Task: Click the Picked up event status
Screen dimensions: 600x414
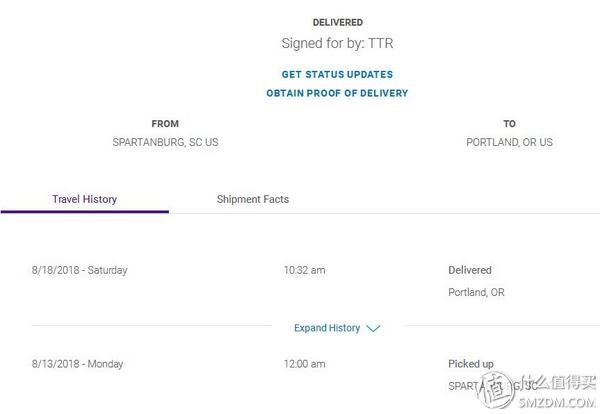Action: [471, 364]
